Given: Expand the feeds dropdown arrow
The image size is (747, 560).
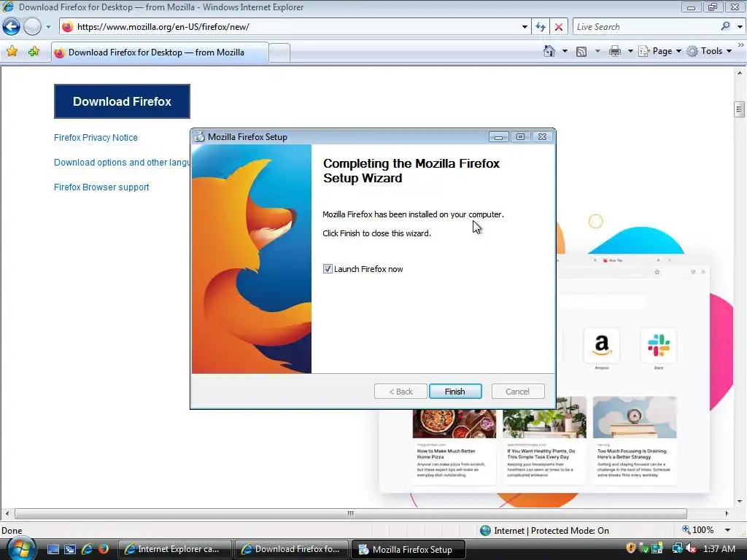Looking at the screenshot, I should tap(597, 51).
